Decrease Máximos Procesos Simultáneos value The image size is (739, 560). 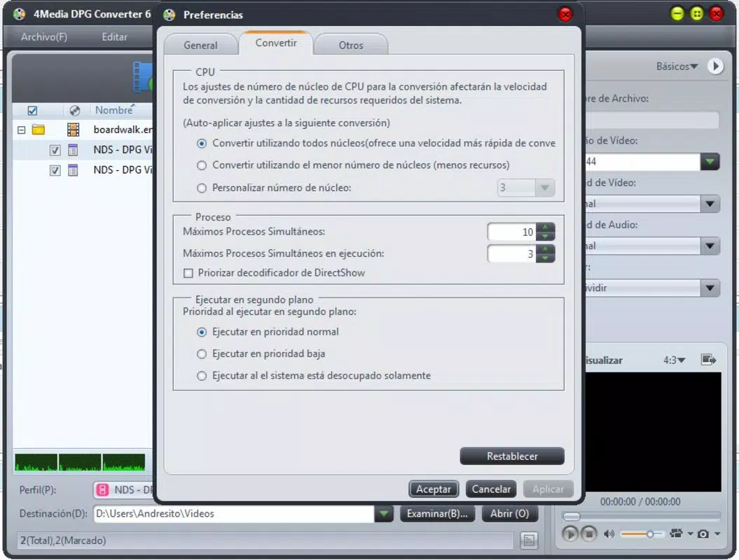pos(545,236)
